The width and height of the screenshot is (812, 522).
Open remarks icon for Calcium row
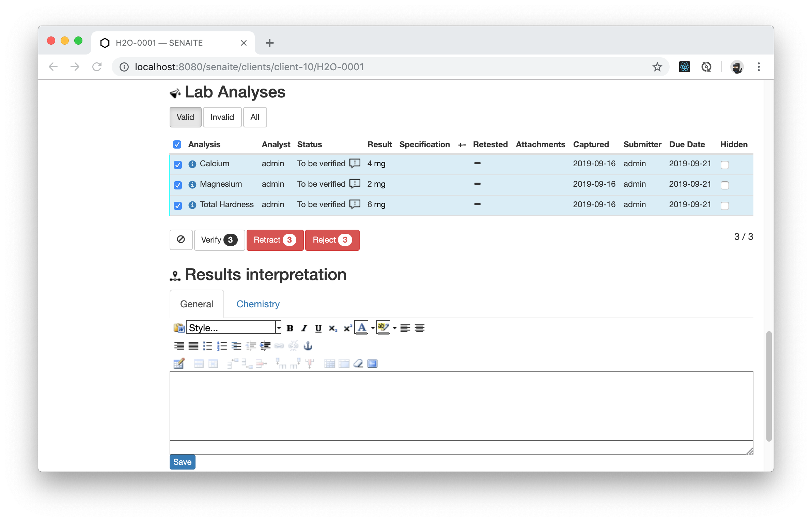click(355, 164)
